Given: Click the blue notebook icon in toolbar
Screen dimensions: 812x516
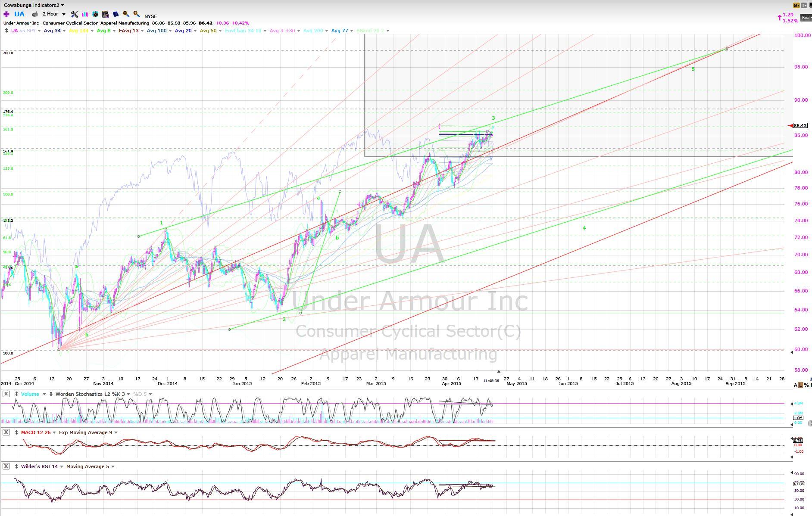Looking at the screenshot, I should pyautogui.click(x=116, y=14).
